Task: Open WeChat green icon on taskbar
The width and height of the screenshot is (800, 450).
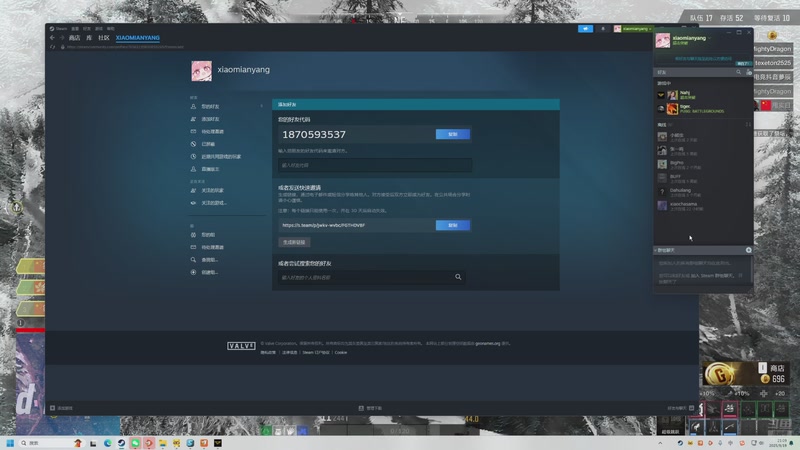Action: tap(135, 443)
